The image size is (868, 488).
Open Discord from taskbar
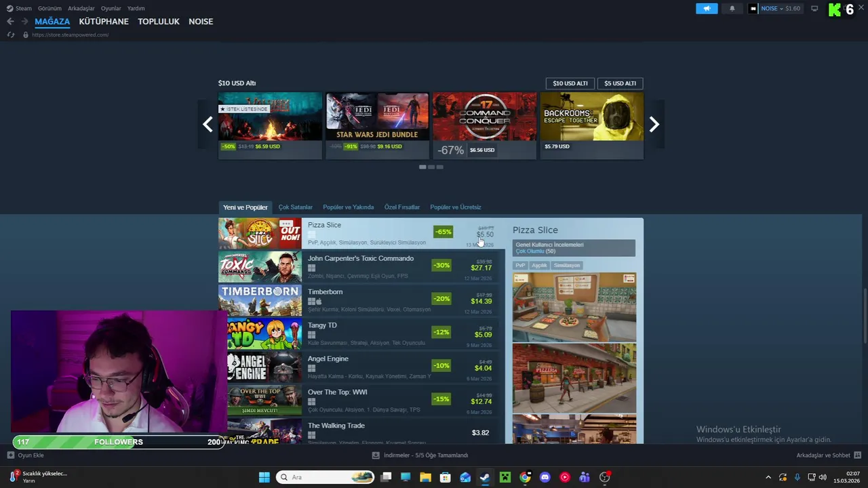point(545,477)
